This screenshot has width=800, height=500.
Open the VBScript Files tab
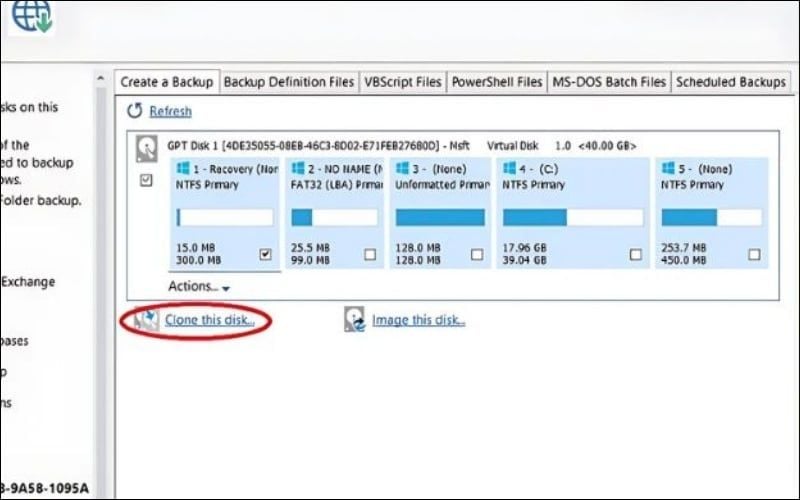pyautogui.click(x=403, y=82)
